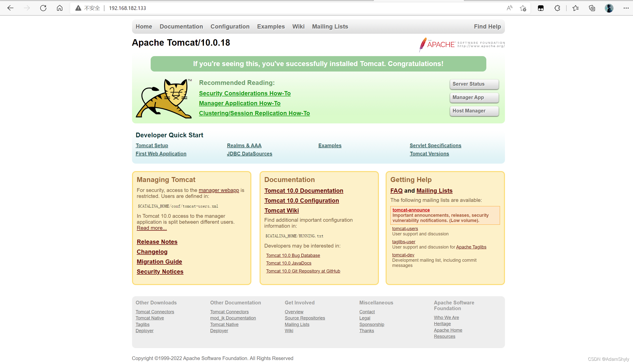Open Find Help in the navigation bar
633x364 pixels.
coord(487,27)
